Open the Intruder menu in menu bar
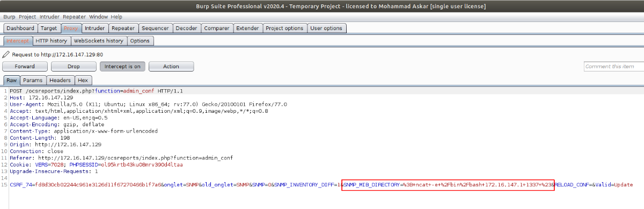 coord(49,17)
